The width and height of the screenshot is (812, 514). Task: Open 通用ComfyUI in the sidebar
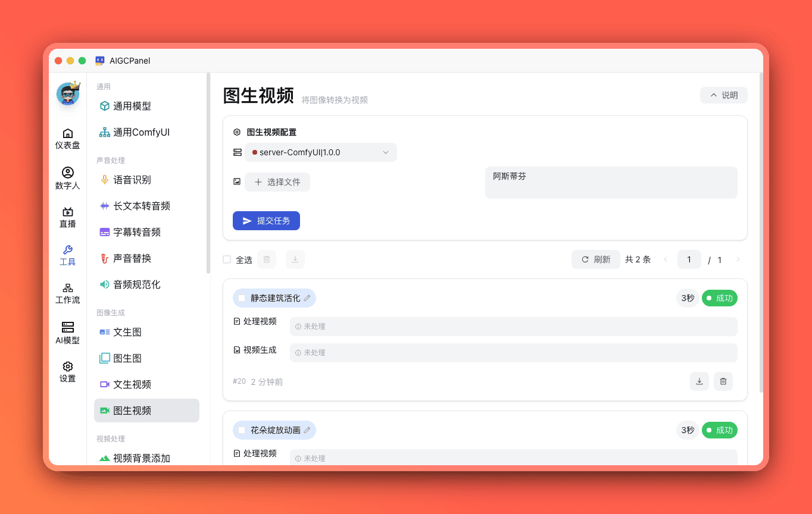coord(146,132)
